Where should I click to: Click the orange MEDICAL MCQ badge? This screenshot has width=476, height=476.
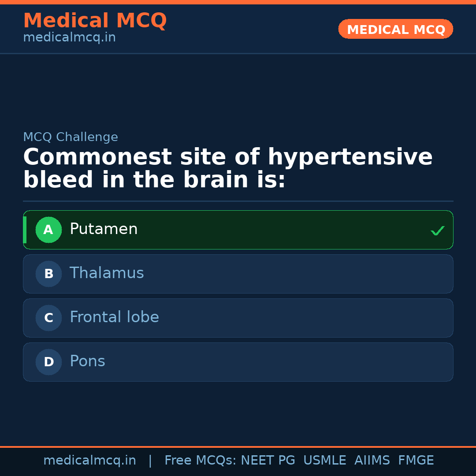pos(395,29)
